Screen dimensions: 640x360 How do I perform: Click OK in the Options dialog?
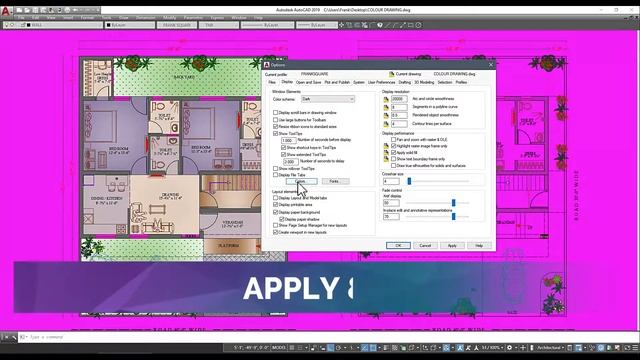(398, 246)
